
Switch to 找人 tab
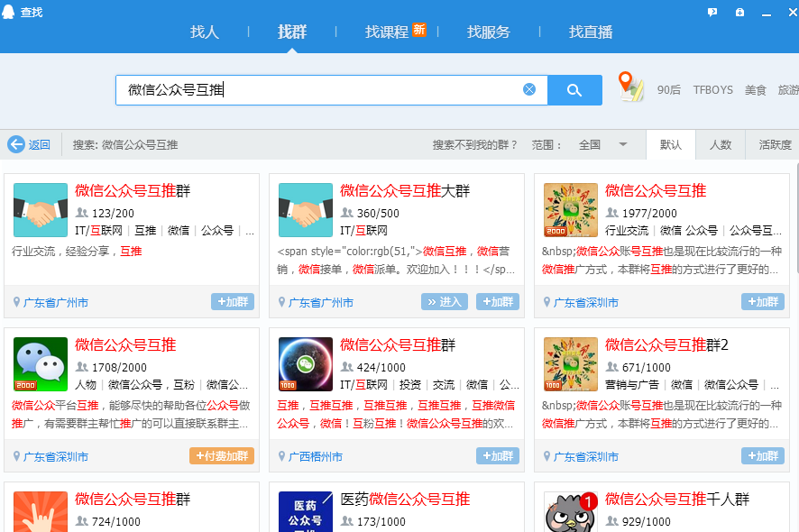tap(205, 32)
